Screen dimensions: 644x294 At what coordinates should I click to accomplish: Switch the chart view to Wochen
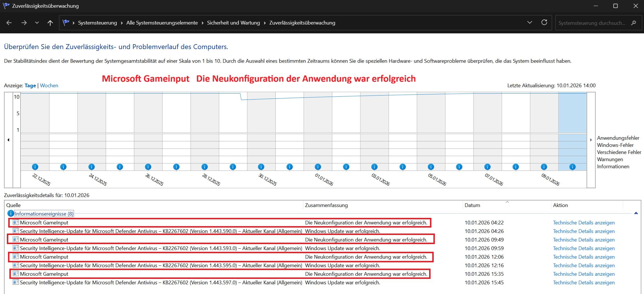tap(49, 86)
